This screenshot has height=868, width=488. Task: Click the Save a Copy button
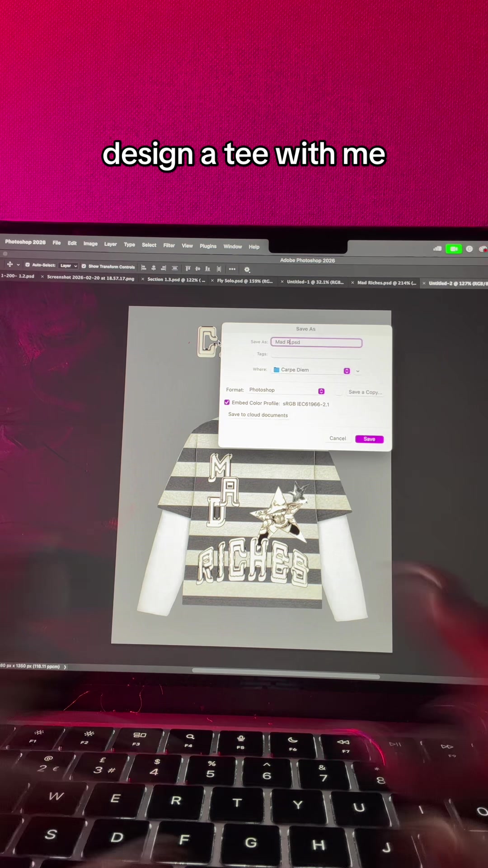pos(365,392)
